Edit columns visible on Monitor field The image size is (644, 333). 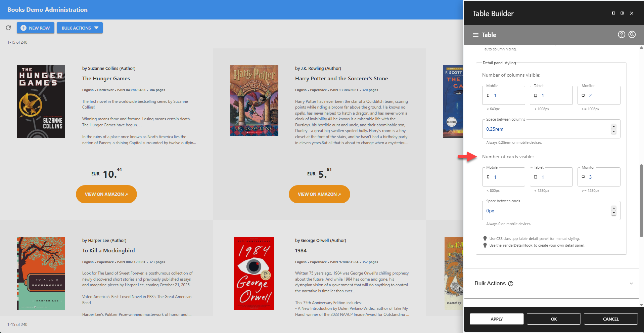tap(599, 95)
